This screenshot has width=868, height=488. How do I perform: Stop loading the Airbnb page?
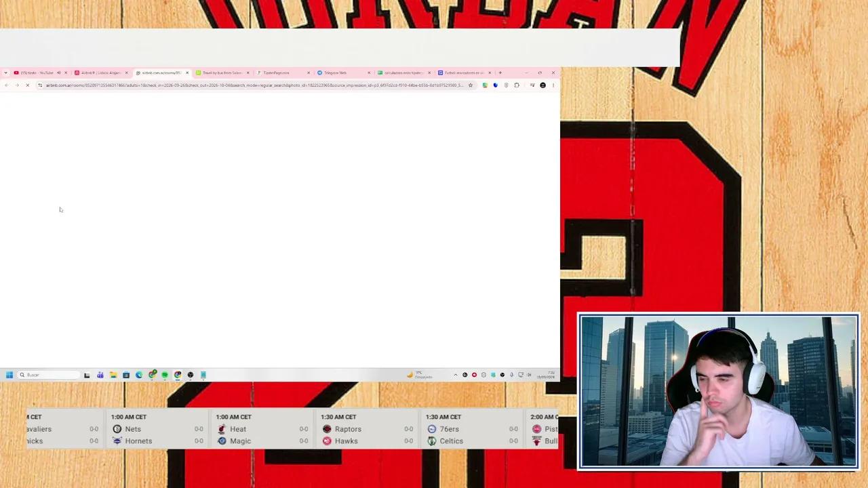point(28,85)
